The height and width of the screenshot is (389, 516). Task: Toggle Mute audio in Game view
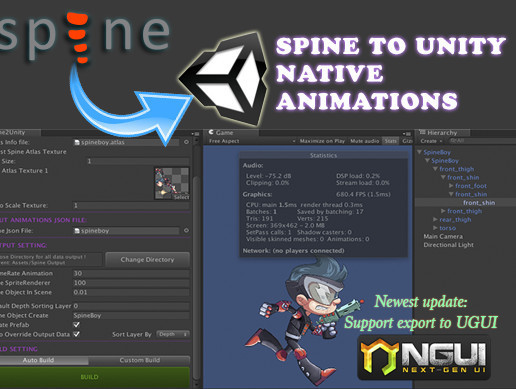pyautogui.click(x=364, y=141)
